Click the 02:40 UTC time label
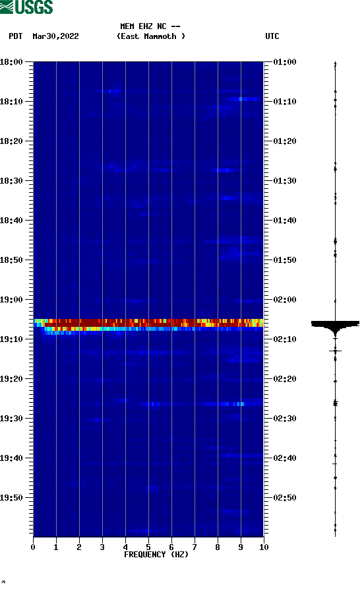Screen dimensions: 364x589 285,458
